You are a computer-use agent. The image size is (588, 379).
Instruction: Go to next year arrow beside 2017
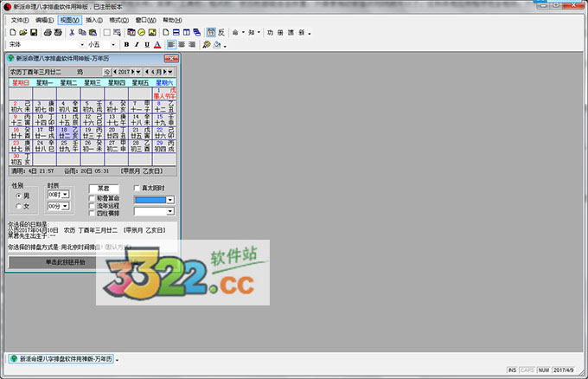pyautogui.click(x=133, y=72)
